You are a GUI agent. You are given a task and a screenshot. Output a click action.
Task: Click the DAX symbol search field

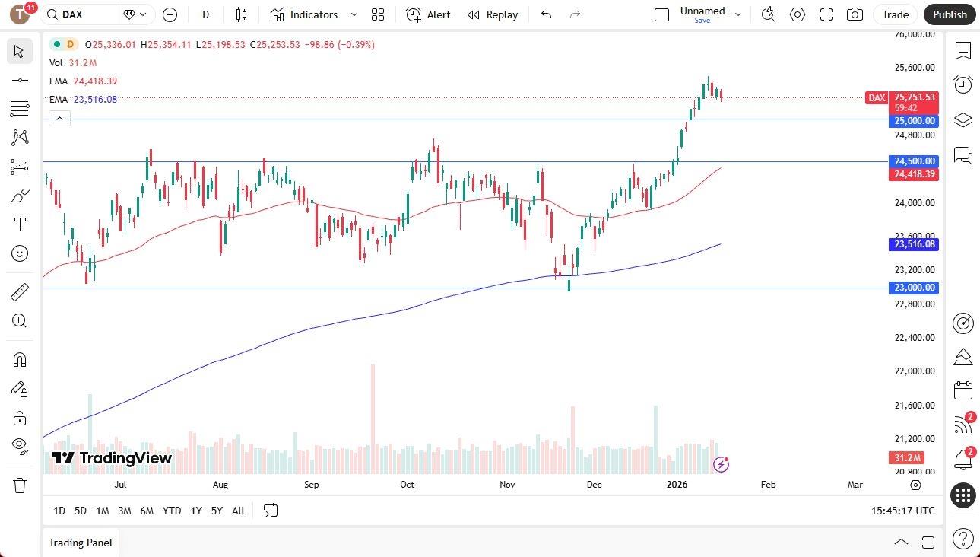coord(73,14)
